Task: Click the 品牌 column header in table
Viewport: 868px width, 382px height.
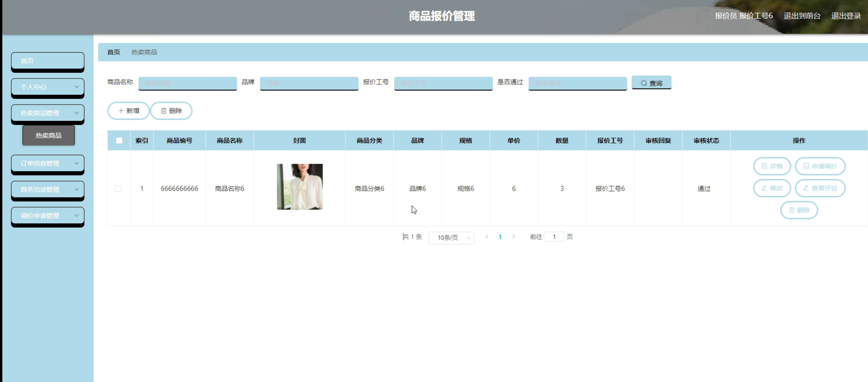Action: (417, 141)
